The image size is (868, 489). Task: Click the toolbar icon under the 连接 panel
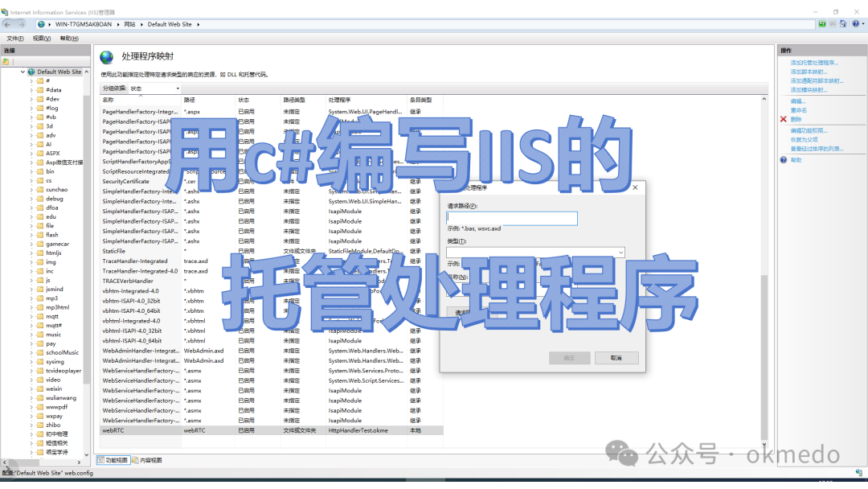tap(6, 61)
